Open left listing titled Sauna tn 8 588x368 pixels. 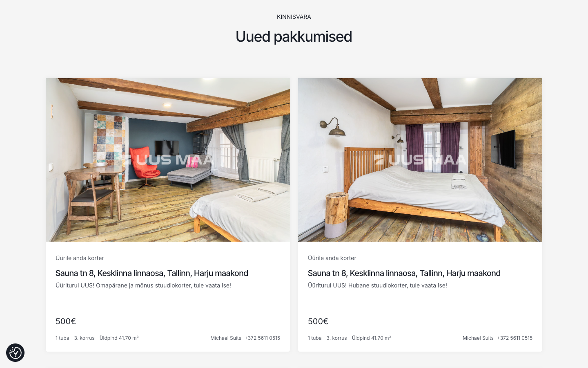pyautogui.click(x=152, y=273)
